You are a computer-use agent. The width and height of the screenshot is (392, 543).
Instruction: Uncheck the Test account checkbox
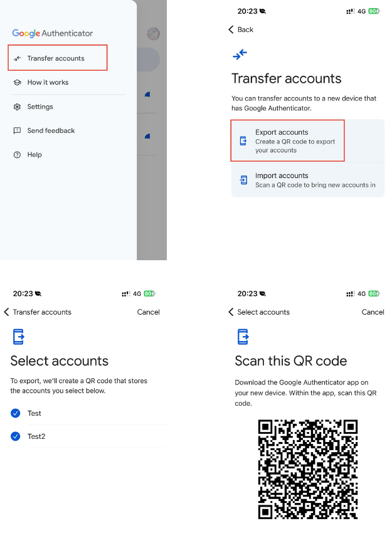[x=16, y=413]
